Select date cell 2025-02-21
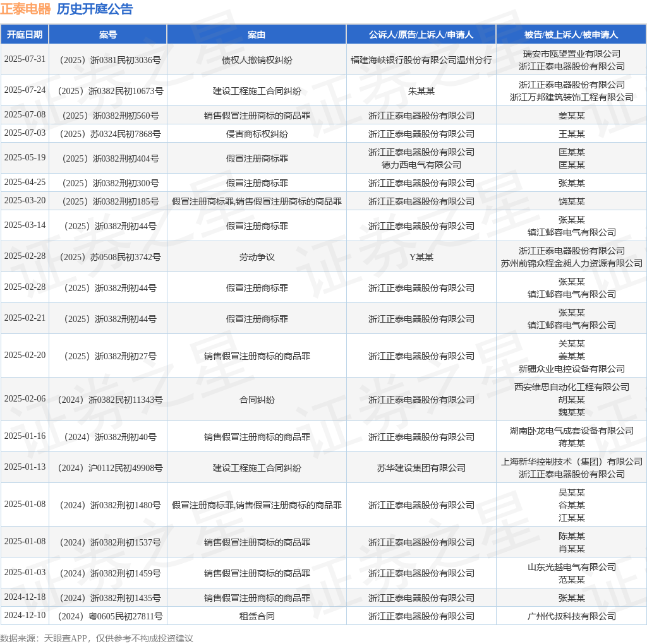Image resolution: width=647 pixels, height=644 pixels. [x=25, y=318]
